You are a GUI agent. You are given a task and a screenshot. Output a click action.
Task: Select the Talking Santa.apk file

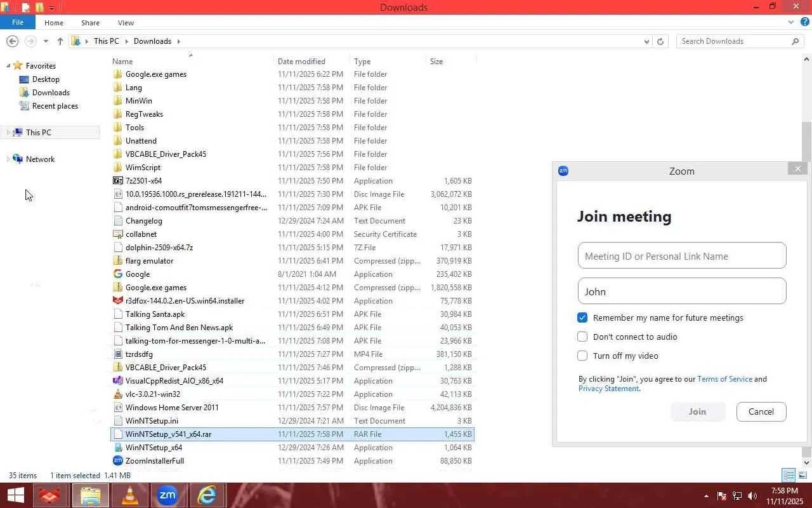292,314
